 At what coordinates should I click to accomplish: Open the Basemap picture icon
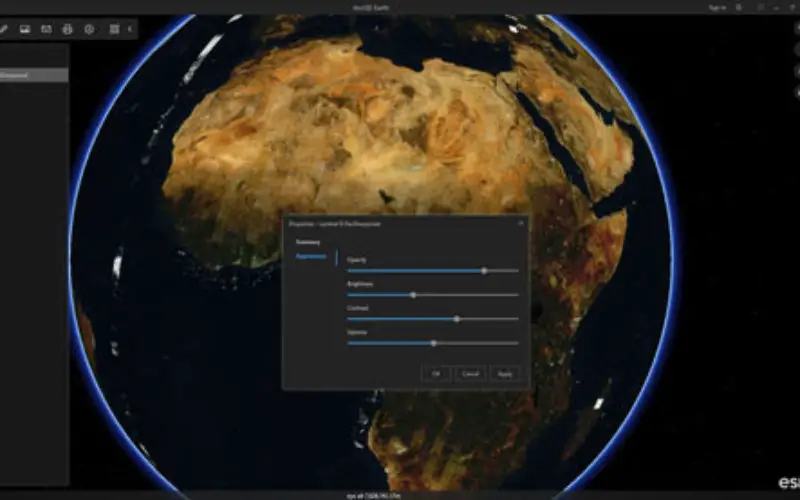[x=25, y=29]
